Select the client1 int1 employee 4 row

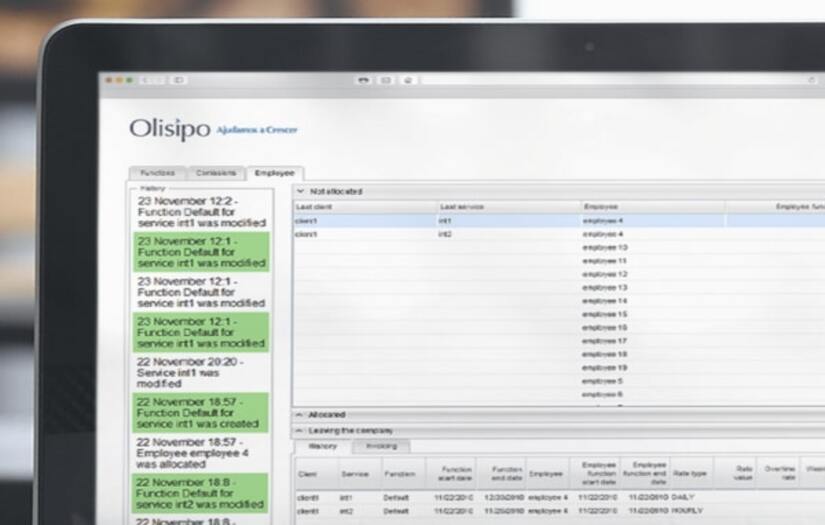[559, 221]
